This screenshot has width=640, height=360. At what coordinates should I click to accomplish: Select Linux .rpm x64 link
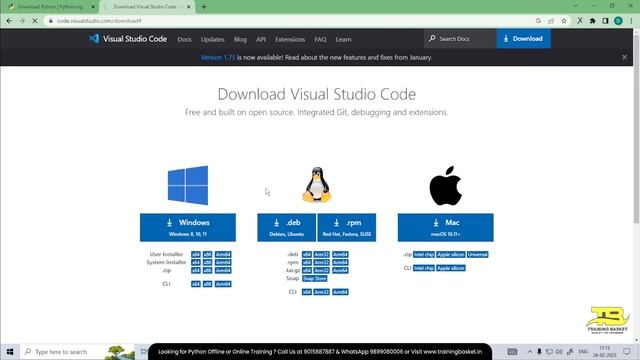(307, 262)
